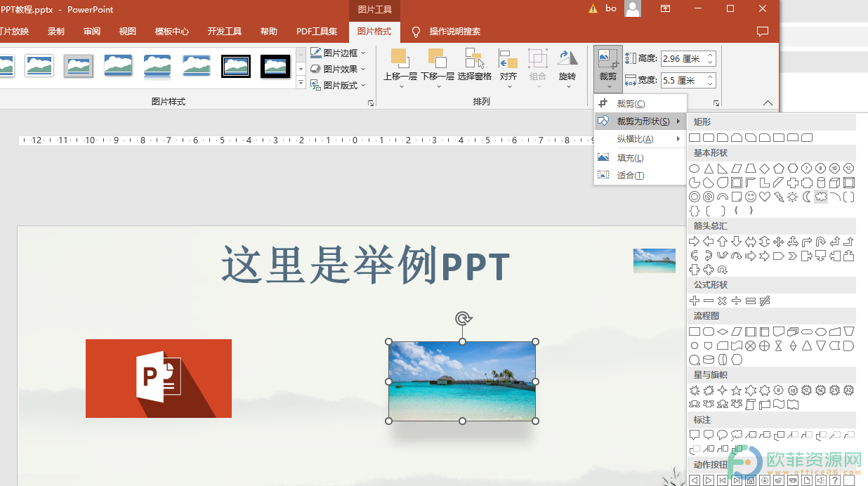Decrease the picture width with stepper
The height and width of the screenshot is (486, 868).
pos(711,84)
